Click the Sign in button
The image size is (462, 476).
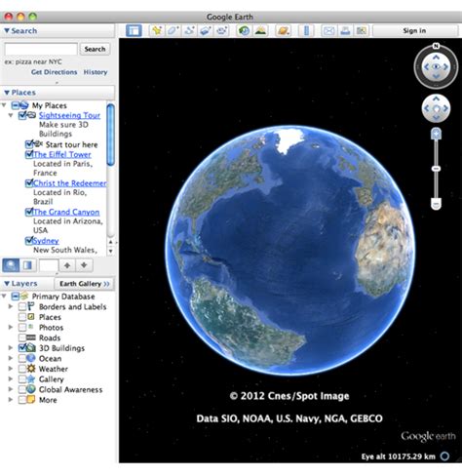coord(414,31)
